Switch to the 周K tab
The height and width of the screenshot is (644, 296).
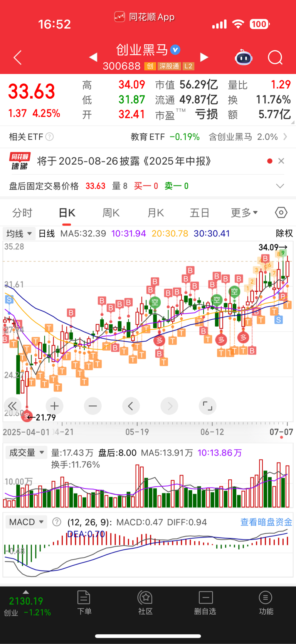coord(111,212)
